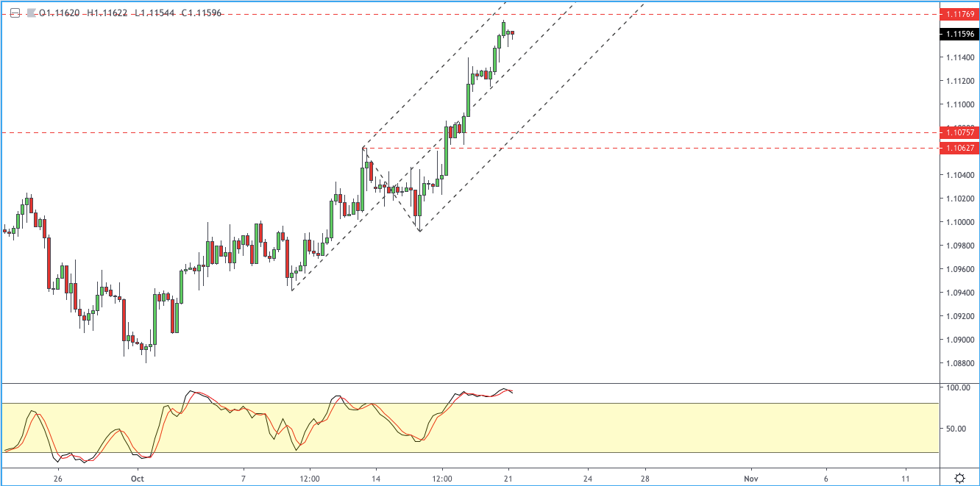Click the close value C1.11596
The width and height of the screenshot is (980, 486).
(x=200, y=13)
